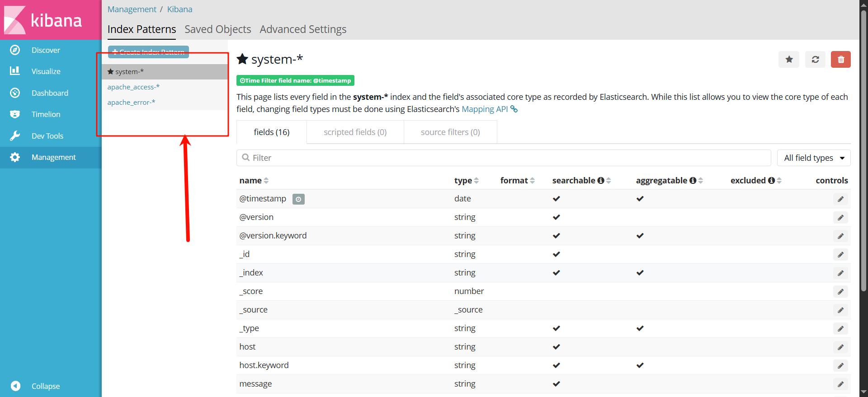Open Saved Objects tab
868x397 pixels.
pos(217,29)
